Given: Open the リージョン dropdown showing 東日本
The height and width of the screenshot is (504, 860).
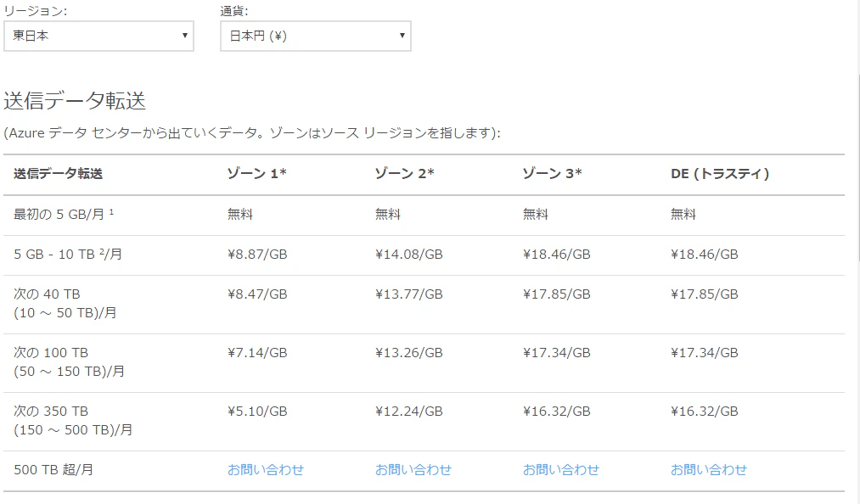Looking at the screenshot, I should (98, 36).
